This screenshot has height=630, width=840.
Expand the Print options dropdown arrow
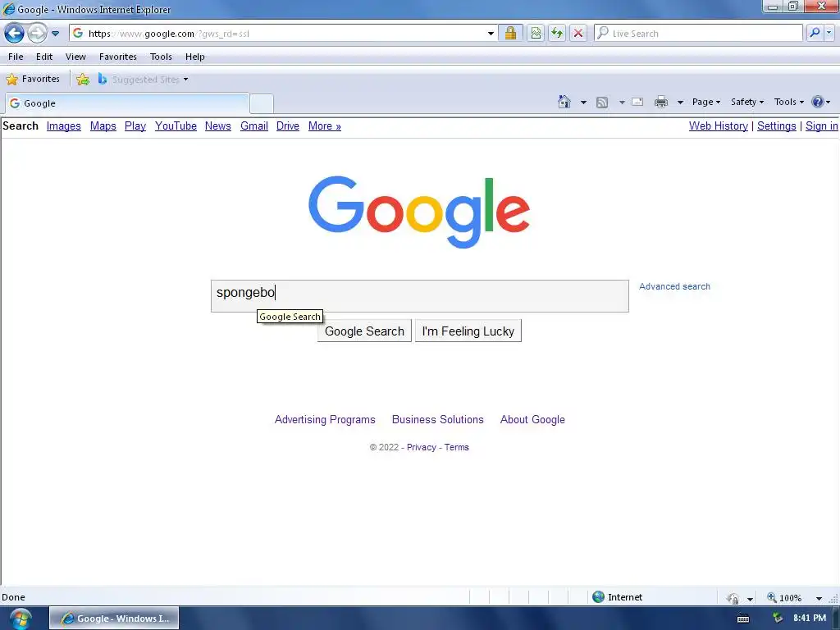pos(680,102)
